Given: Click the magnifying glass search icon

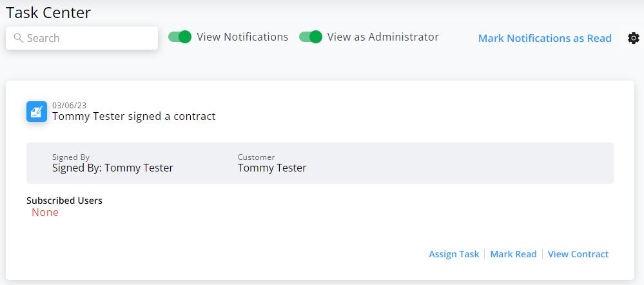Looking at the screenshot, I should point(18,38).
